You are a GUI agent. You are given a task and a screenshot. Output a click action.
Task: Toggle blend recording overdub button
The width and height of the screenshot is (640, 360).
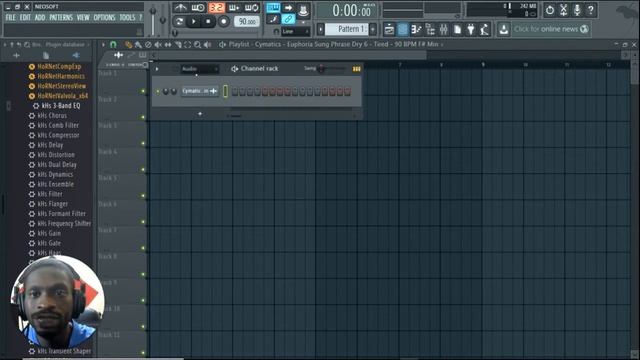pos(234,8)
